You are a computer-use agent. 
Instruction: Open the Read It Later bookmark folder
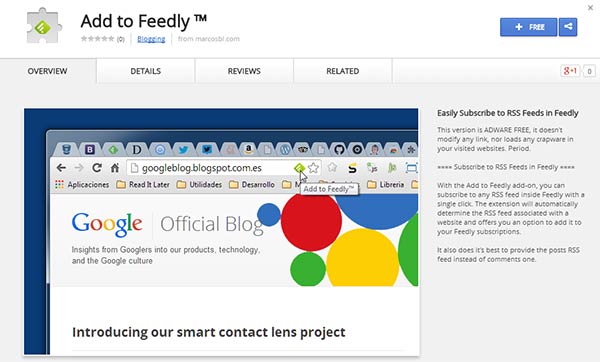pos(143,184)
